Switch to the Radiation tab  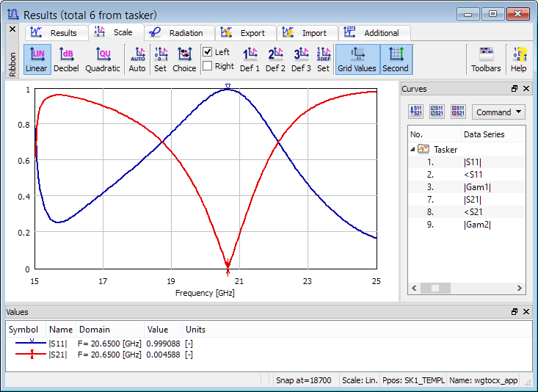pos(179,33)
